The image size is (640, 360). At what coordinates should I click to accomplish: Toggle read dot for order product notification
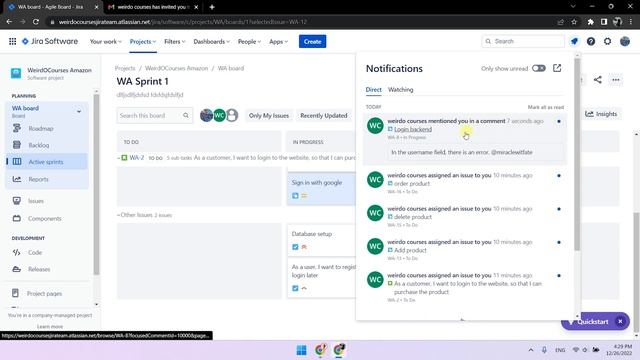pos(559,176)
